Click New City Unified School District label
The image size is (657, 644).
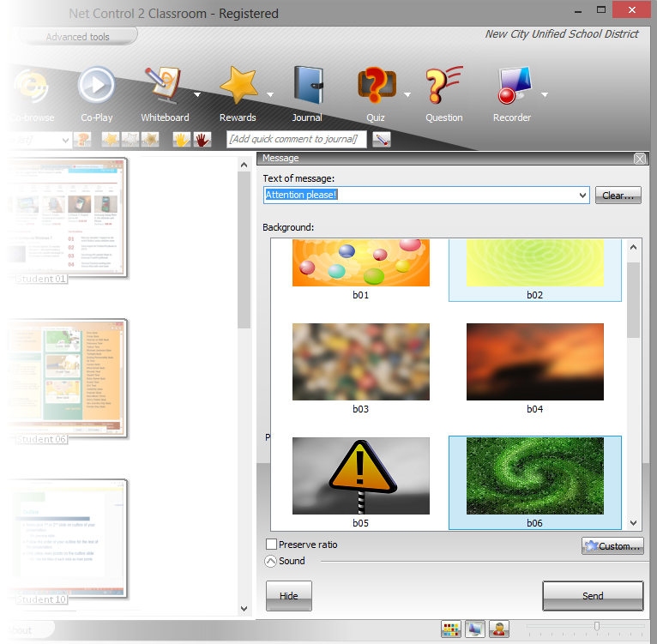point(562,34)
